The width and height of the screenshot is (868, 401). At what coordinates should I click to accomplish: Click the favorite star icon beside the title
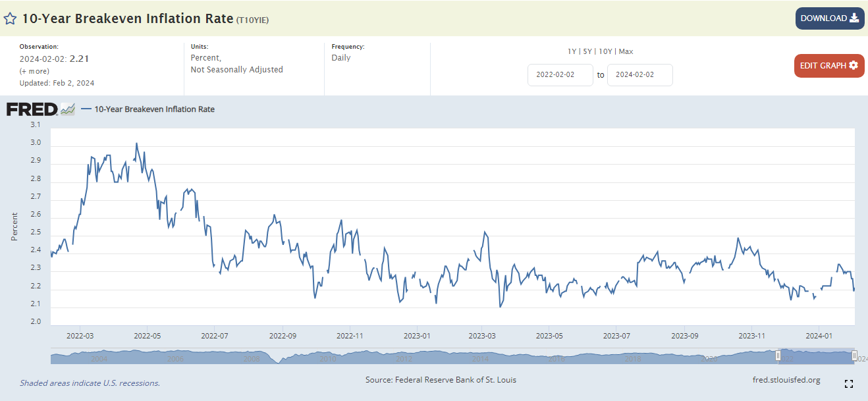(10, 18)
